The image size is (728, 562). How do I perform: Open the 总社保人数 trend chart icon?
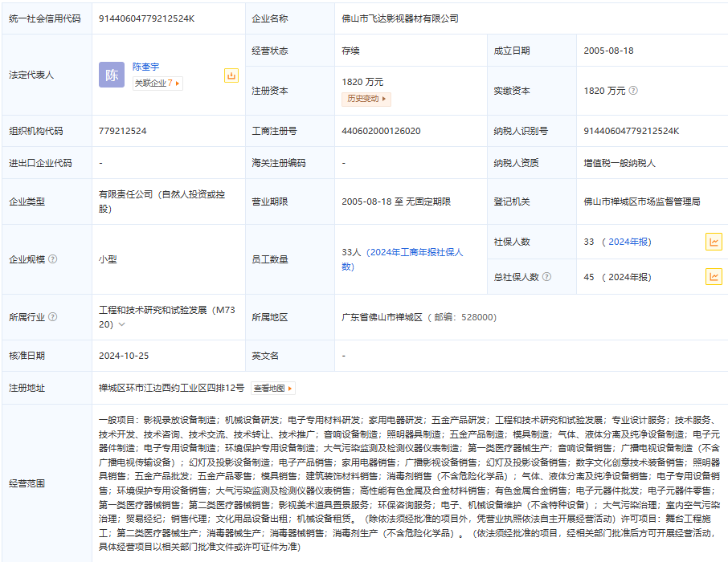point(714,277)
